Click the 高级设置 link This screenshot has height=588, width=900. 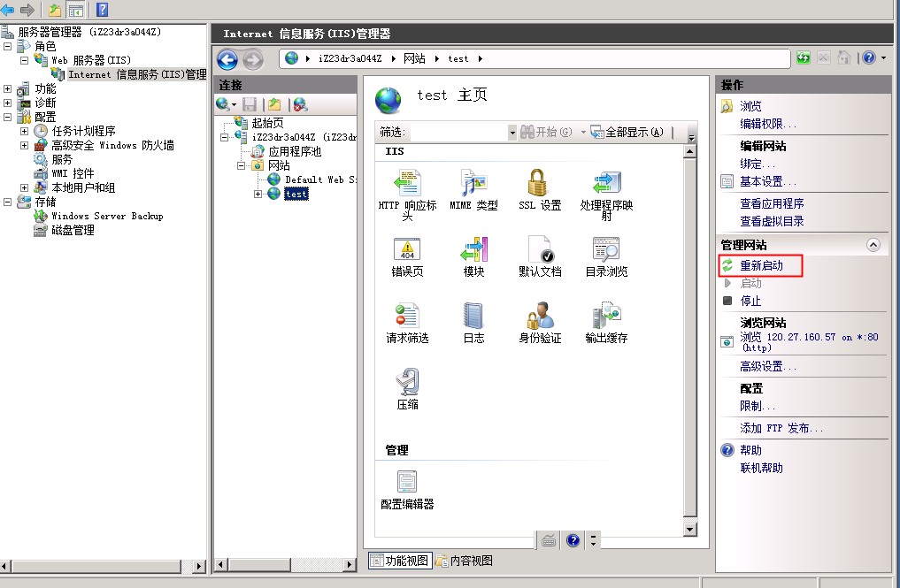768,366
